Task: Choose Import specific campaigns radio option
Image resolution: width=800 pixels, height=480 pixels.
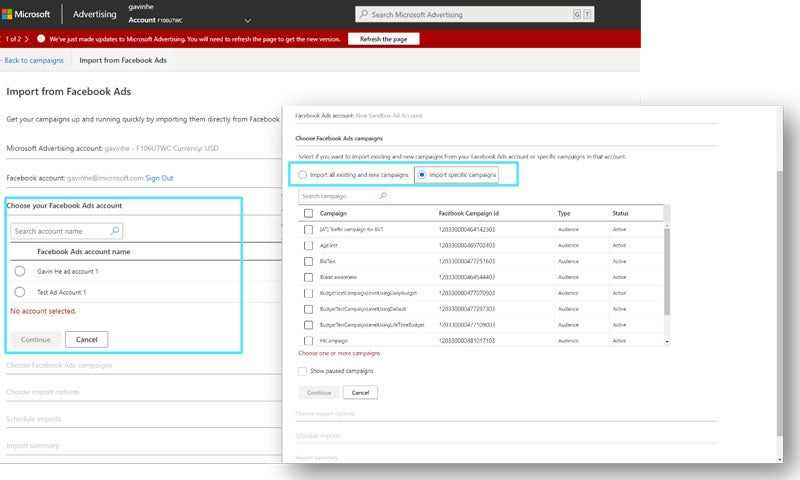Action: [422, 174]
